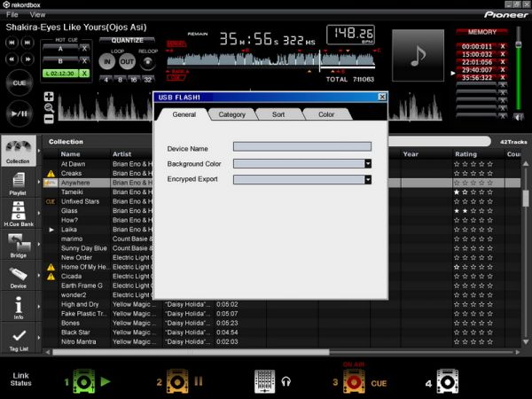Viewport: 532px width, 399px height.
Task: Click player 2 deck icon
Action: 176,381
